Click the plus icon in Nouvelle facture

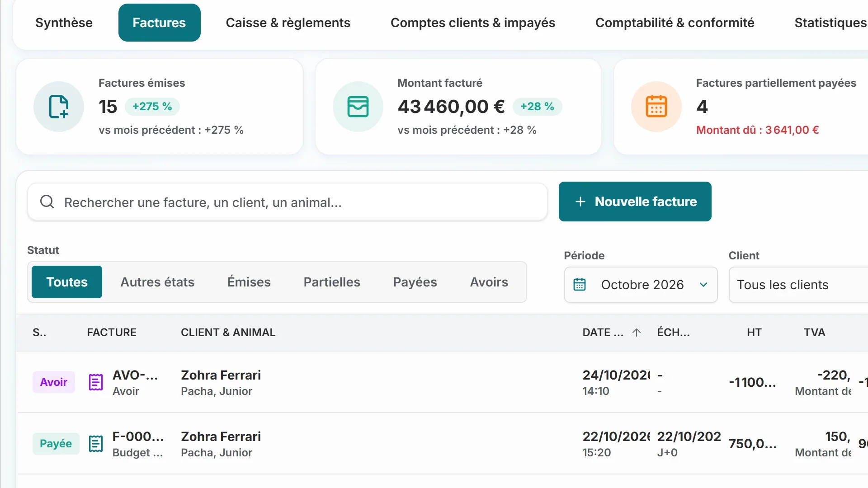[580, 202]
